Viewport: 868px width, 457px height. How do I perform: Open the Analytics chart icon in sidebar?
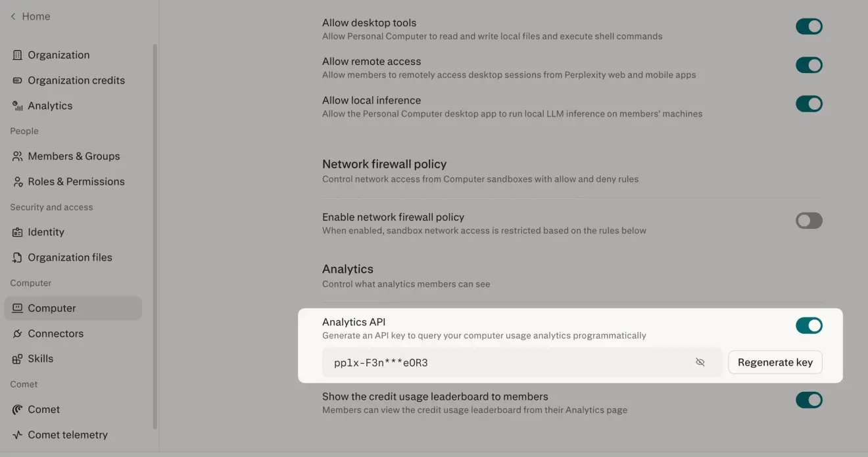pyautogui.click(x=18, y=106)
